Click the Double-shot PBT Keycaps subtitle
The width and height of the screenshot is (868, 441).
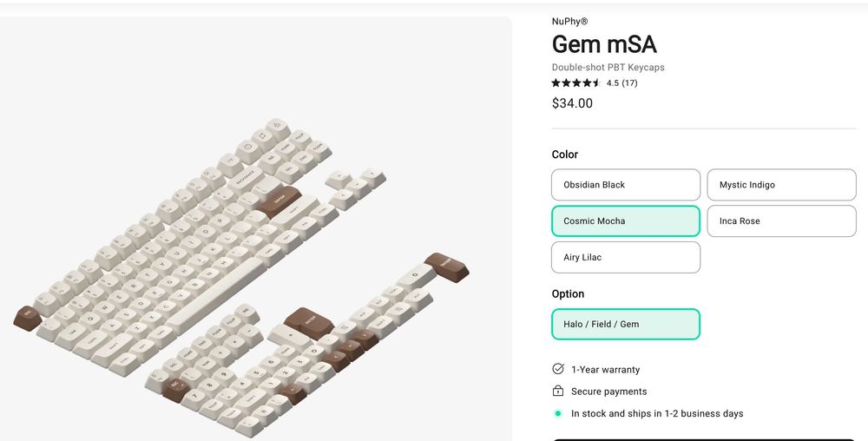(608, 67)
